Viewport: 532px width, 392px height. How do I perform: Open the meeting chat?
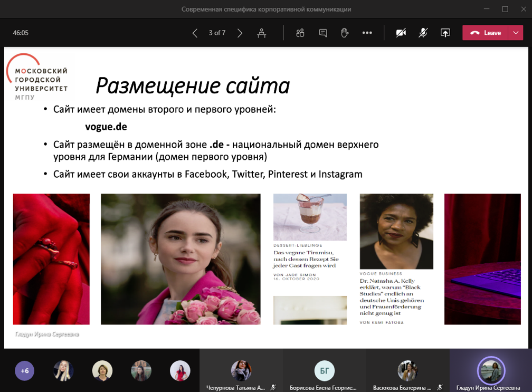(323, 33)
